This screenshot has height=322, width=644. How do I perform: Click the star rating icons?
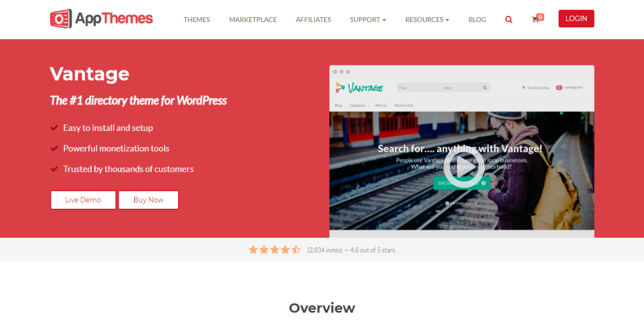pyautogui.click(x=274, y=250)
